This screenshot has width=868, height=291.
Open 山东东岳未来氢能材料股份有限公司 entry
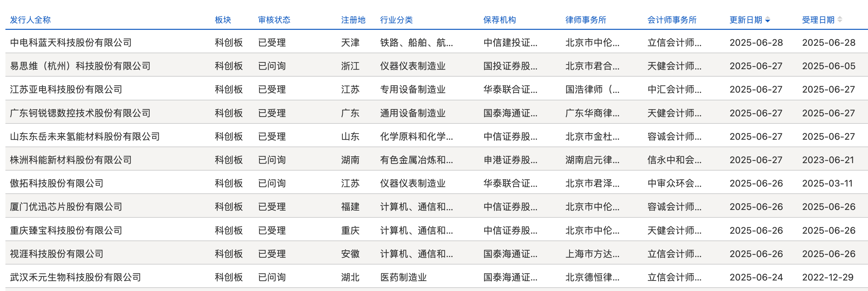(x=85, y=137)
